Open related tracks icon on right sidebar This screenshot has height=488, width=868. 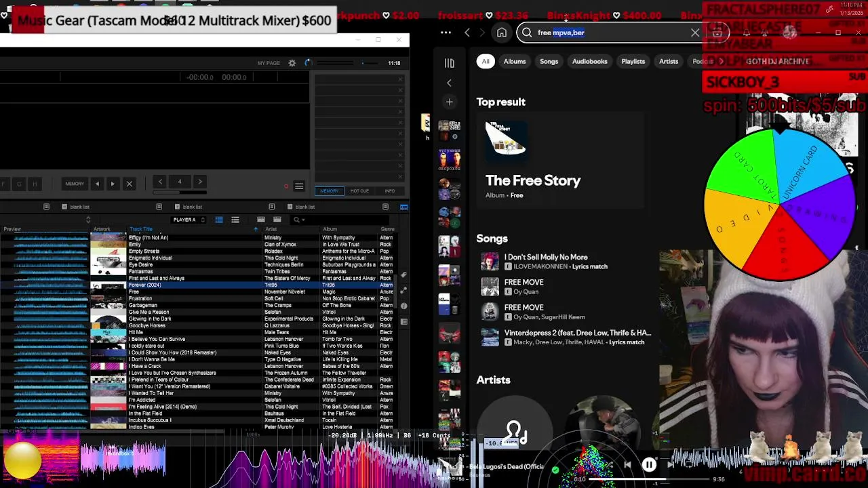coord(403,290)
